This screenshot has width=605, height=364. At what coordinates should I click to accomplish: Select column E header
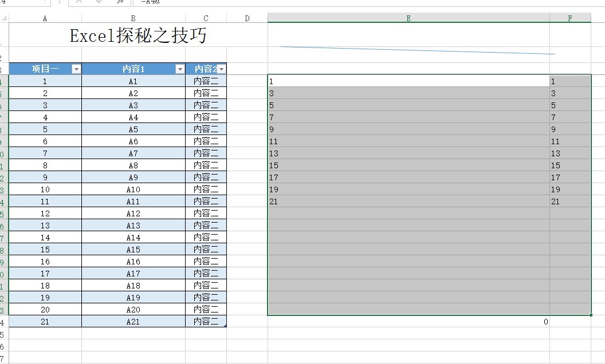408,18
